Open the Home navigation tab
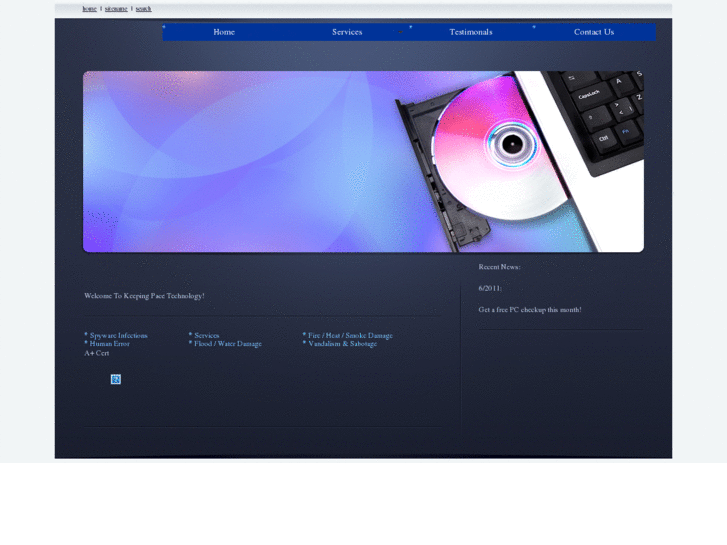The height and width of the screenshot is (545, 727). (224, 32)
